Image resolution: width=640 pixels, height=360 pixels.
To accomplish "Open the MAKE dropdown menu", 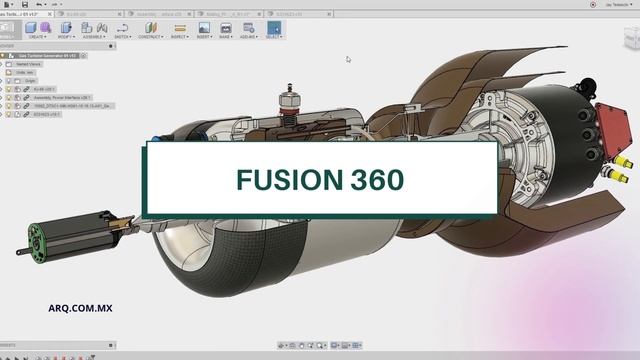I will 226,37.
